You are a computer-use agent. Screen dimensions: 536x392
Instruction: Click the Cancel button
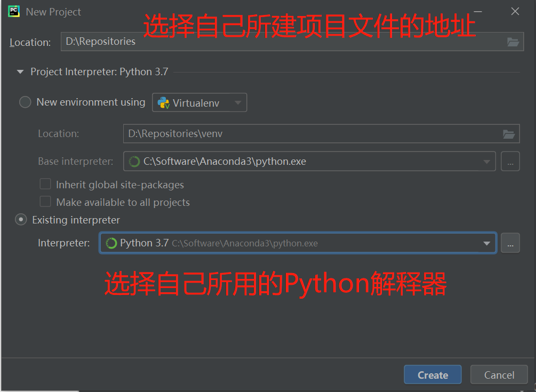tap(499, 375)
